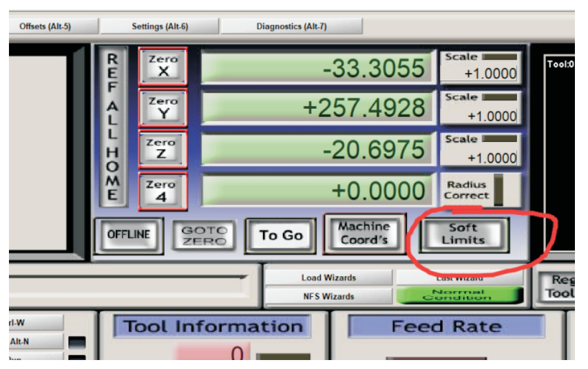Switch to Settings (Alt-6) tab
This screenshot has height=369, width=588.
pyautogui.click(x=160, y=26)
